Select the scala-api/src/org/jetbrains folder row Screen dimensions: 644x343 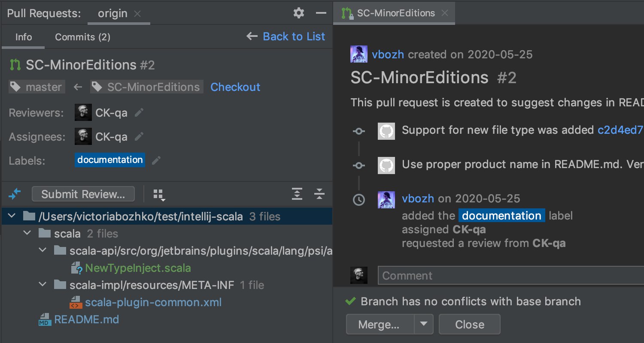click(167, 250)
